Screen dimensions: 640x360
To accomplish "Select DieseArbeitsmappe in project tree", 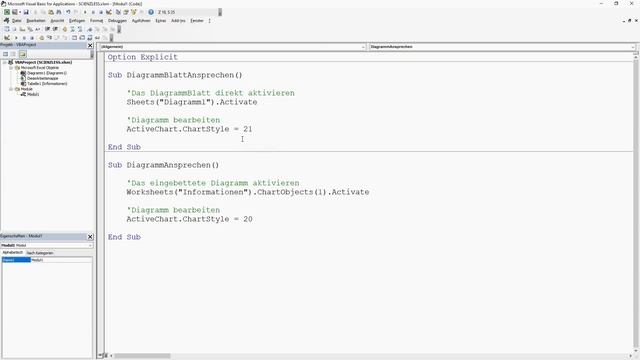I will pyautogui.click(x=42, y=78).
